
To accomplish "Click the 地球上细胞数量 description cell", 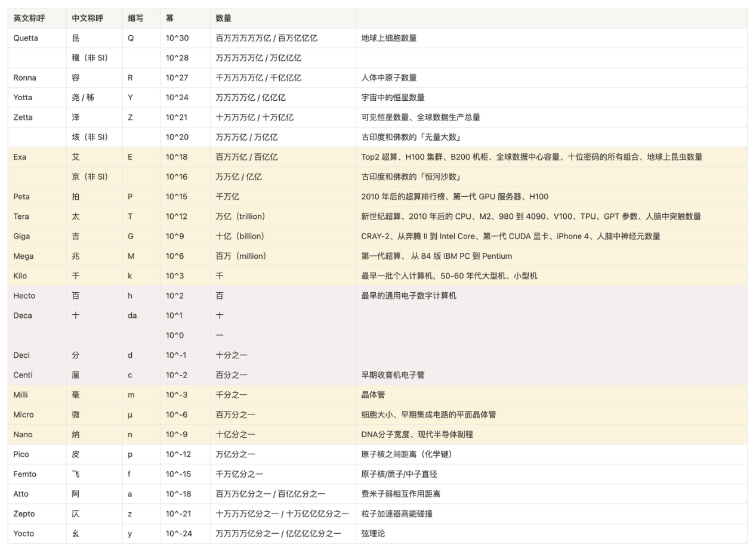I will coord(551,38).
